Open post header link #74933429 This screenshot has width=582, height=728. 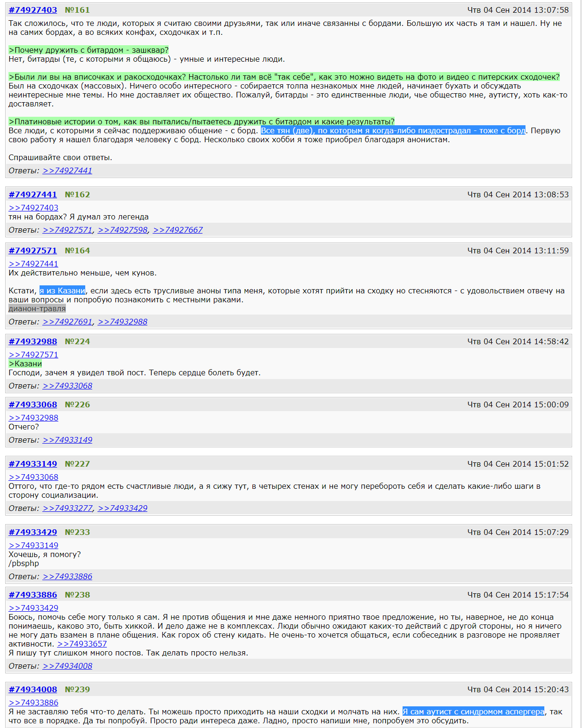tap(33, 532)
